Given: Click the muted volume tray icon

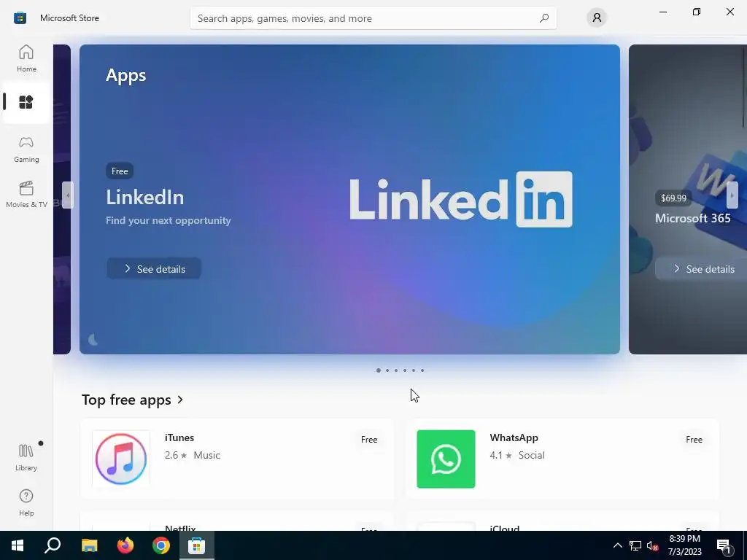Looking at the screenshot, I should (x=652, y=545).
